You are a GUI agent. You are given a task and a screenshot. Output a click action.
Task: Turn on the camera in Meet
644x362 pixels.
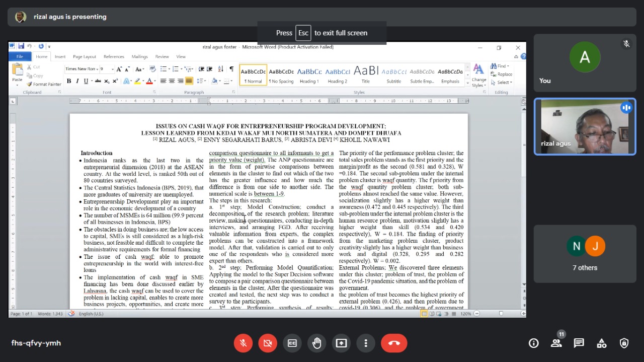(268, 343)
